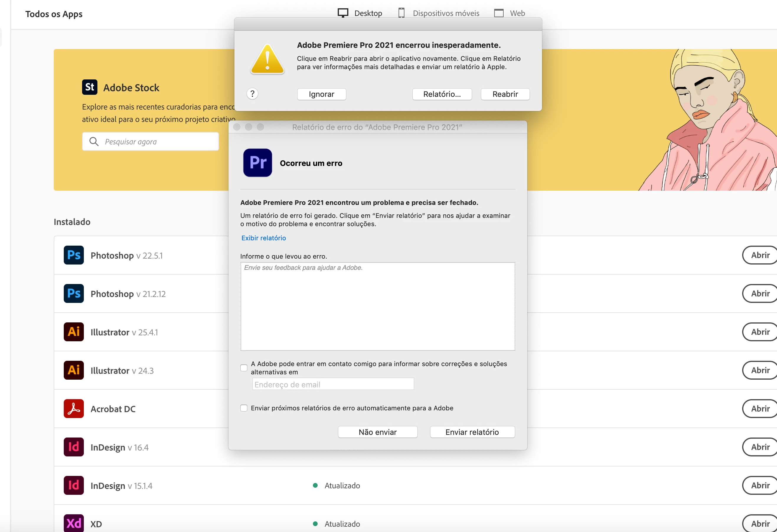Click the Illustrator v 25.4.1 icon
This screenshot has width=777, height=532.
[x=74, y=332]
